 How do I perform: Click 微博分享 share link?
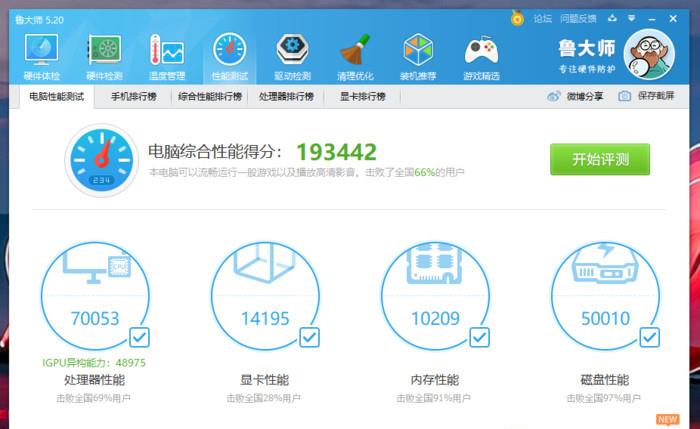575,97
